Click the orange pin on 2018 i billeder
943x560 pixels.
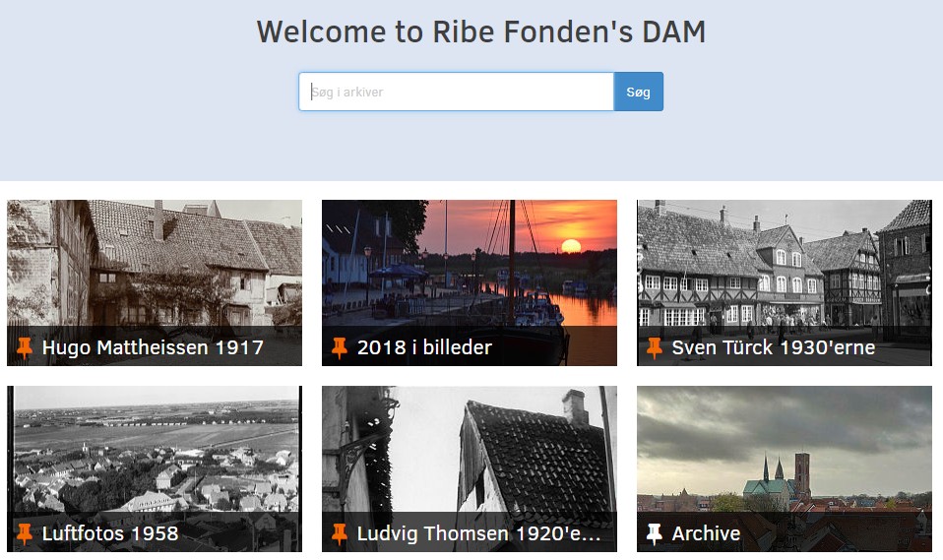coord(340,347)
